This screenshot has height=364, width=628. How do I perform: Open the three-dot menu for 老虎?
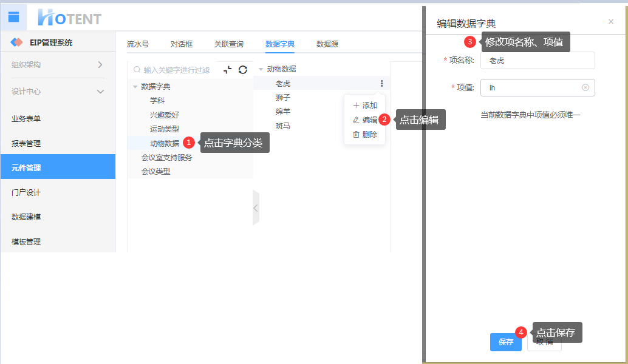click(381, 84)
